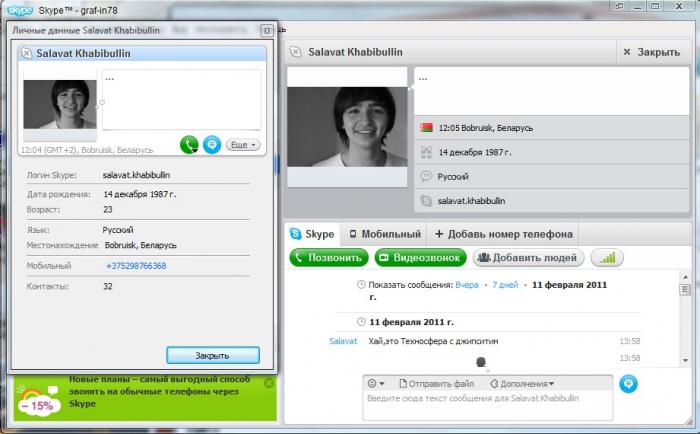The width and height of the screenshot is (700, 434).
Task: Click the blue send message button
Action: click(x=628, y=384)
